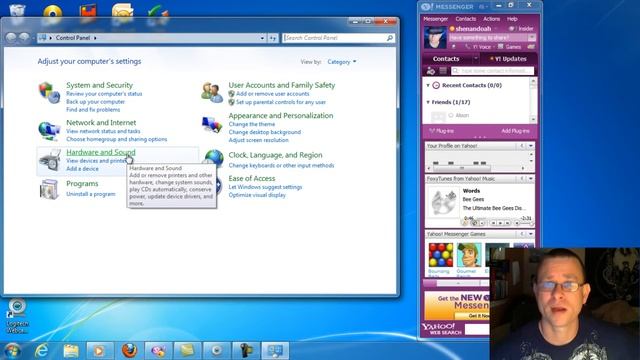
Task: Click the Control Panel back arrow button
Action: click(x=11, y=38)
